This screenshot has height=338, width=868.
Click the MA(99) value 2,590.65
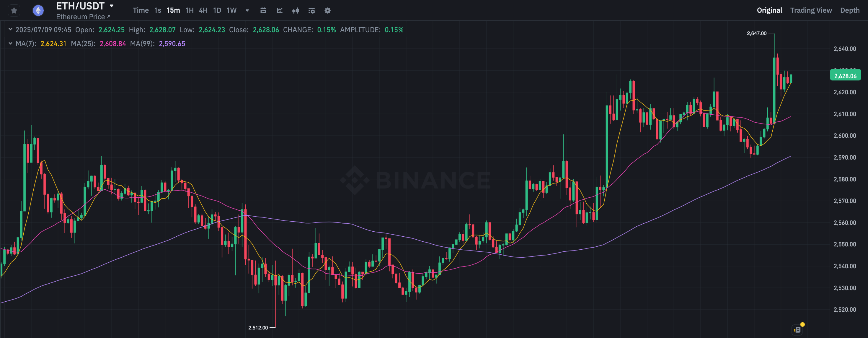point(172,43)
